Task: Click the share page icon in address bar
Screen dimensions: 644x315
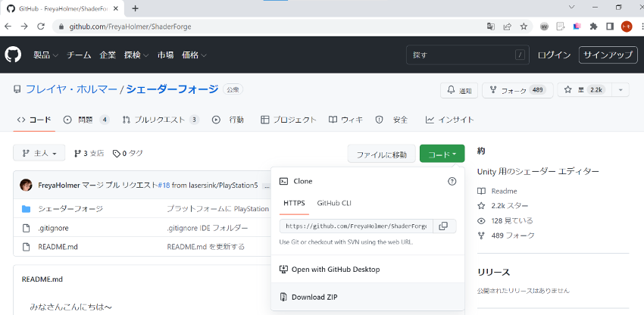Action: tap(507, 27)
